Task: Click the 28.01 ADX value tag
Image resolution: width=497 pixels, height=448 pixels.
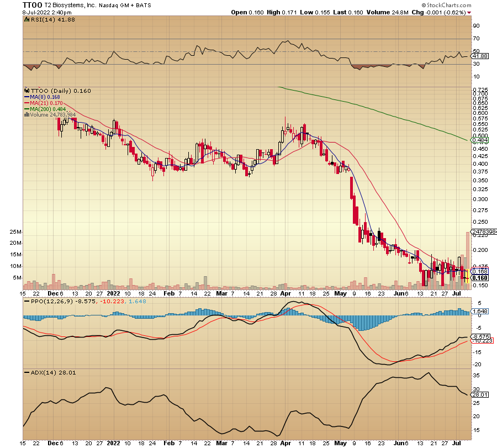Action: pos(480,395)
